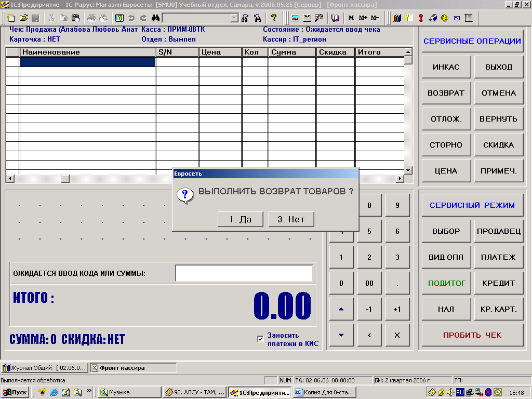This screenshot has height=399, width=532.
Task: Click the ВЫБОР button
Action: coord(446,231)
